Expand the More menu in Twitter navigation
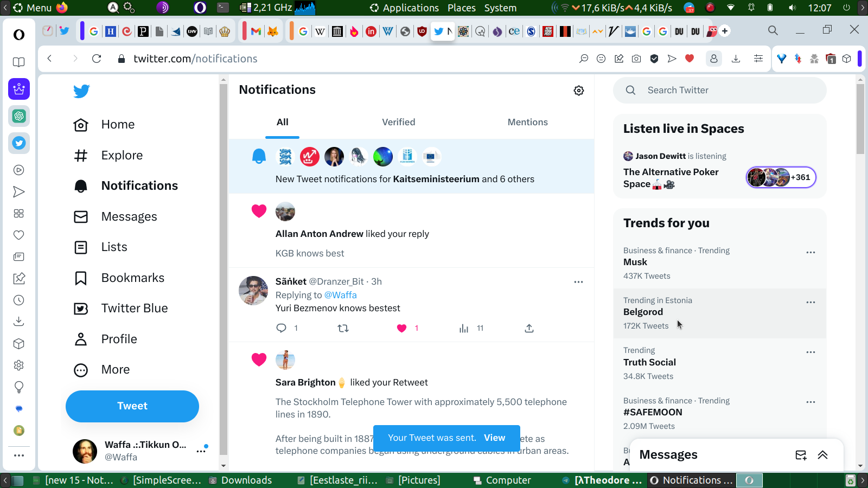Viewport: 868px width, 488px height. [102, 370]
